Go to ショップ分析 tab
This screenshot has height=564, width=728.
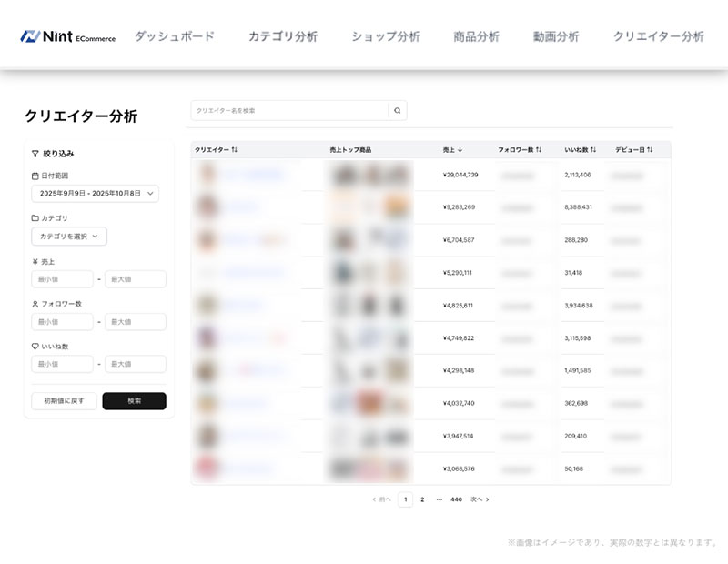click(386, 37)
